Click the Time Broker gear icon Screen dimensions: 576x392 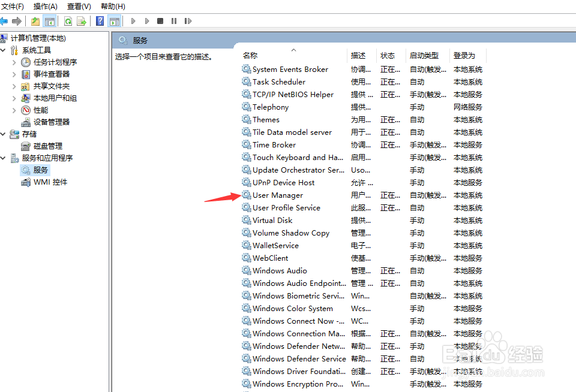point(246,144)
